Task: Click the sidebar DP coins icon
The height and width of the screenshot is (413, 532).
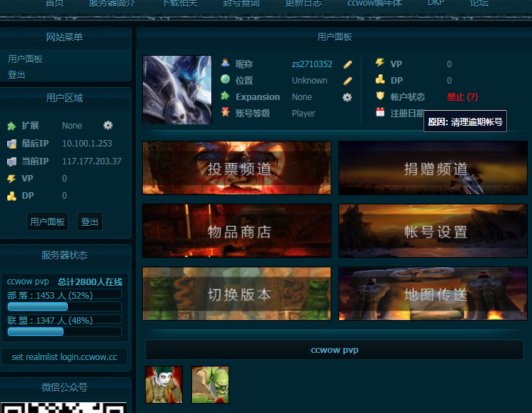Action: click(x=11, y=196)
